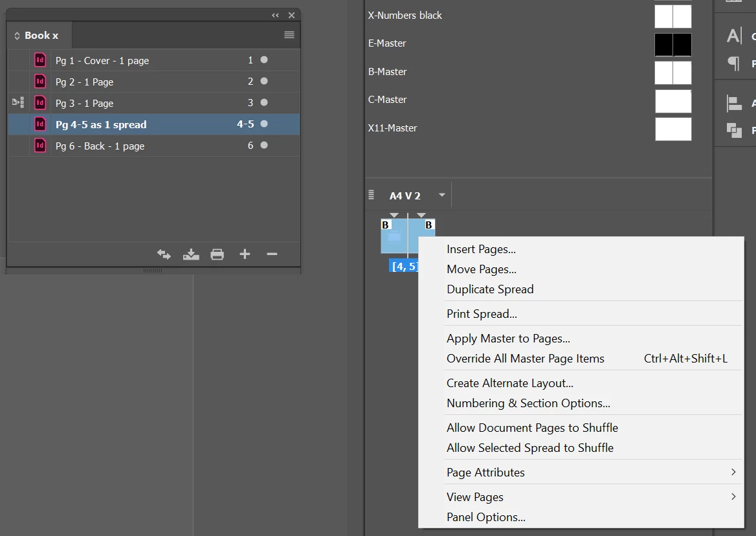This screenshot has height=536, width=756.
Task: Click Pg 2 - 1 Page document row
Action: tap(154, 82)
